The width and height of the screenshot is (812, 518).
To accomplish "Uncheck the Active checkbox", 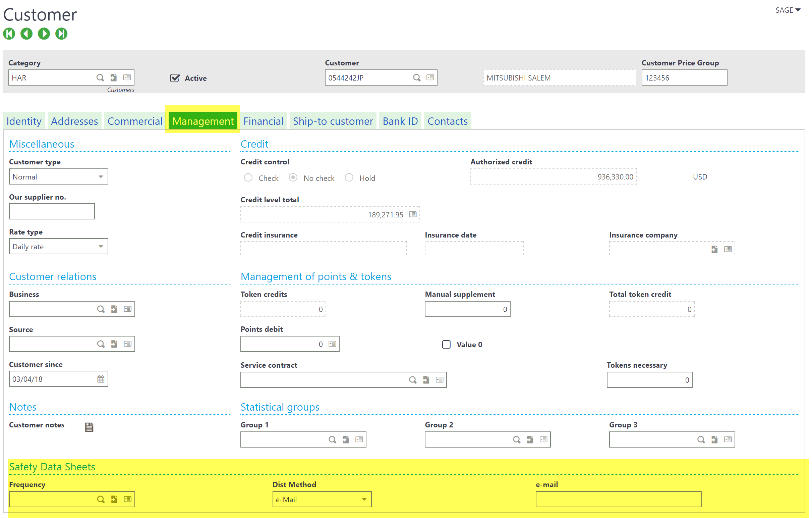I will (x=175, y=78).
